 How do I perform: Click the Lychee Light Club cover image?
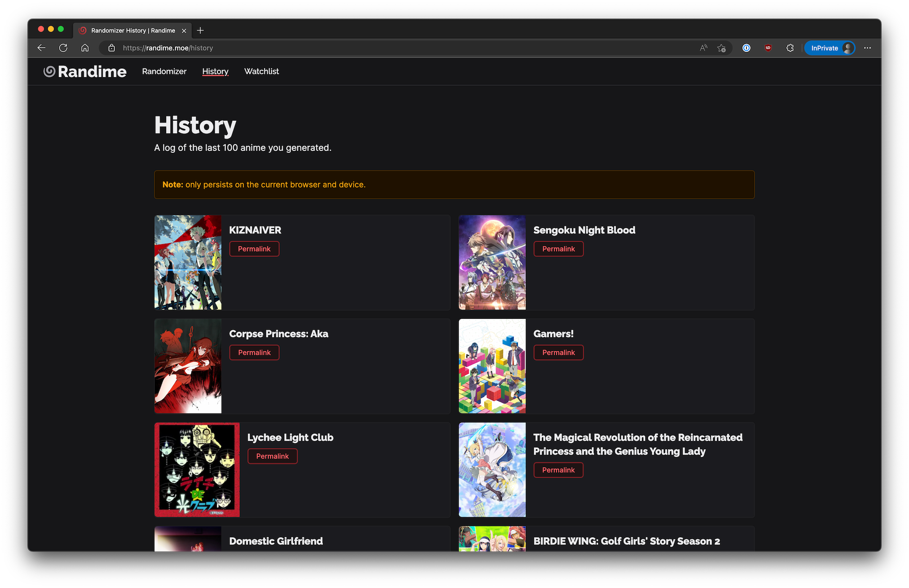(197, 470)
